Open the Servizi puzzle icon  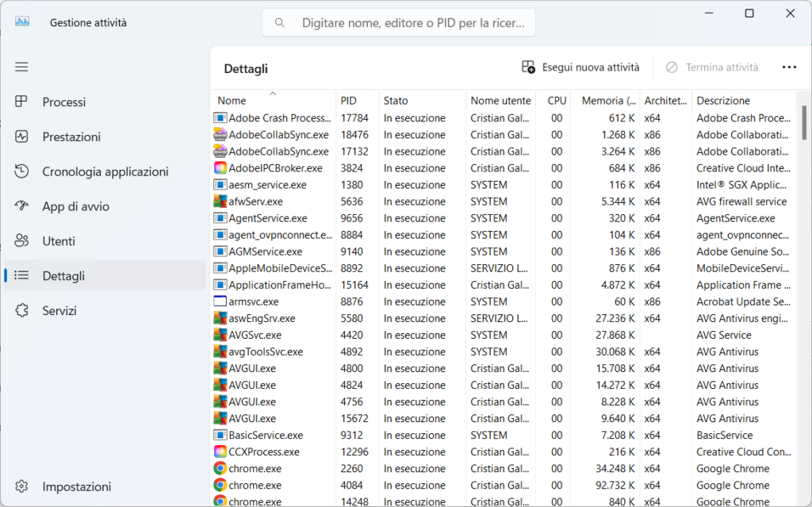click(22, 311)
